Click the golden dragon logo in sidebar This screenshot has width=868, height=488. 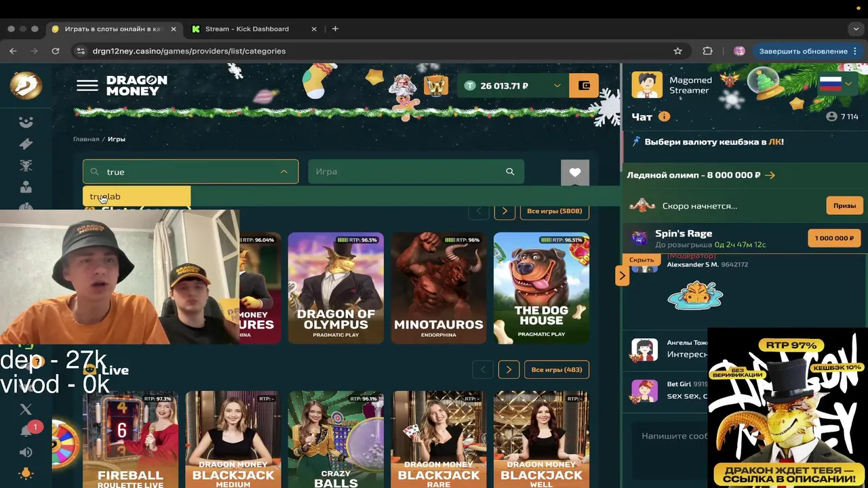26,85
